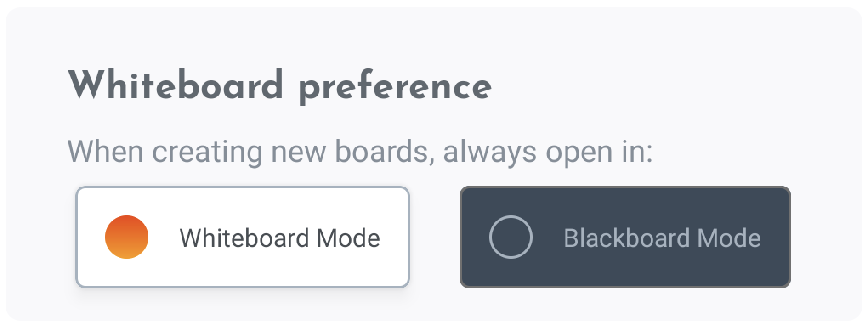Screen dimensions: 868x328
Task: Select the Whiteboard Mode radio button
Action: pyautogui.click(x=127, y=237)
